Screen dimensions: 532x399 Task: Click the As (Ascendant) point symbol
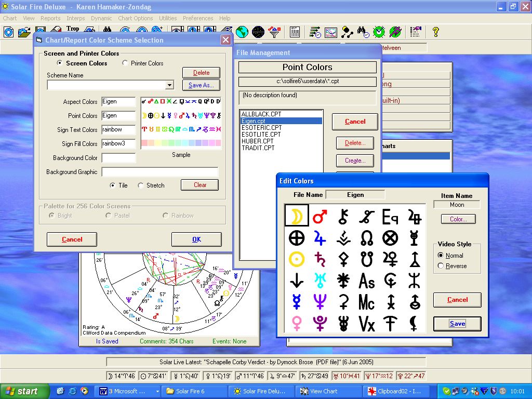tap(367, 281)
